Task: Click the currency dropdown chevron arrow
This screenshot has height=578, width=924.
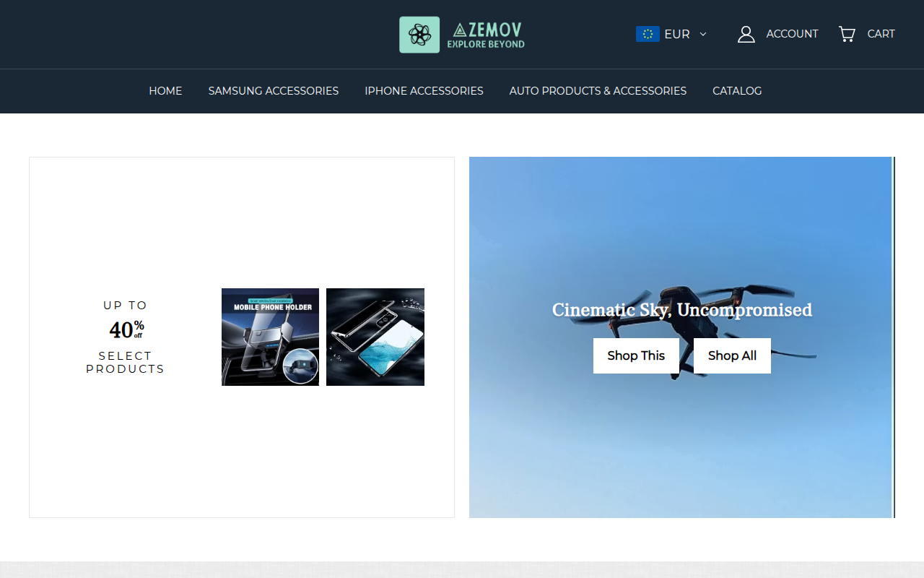Action: click(x=703, y=34)
